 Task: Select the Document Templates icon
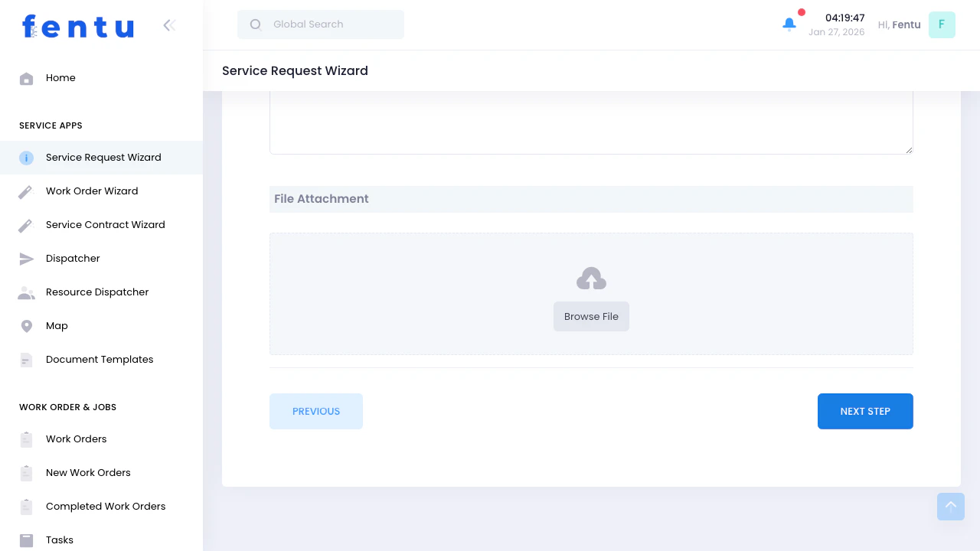point(26,360)
